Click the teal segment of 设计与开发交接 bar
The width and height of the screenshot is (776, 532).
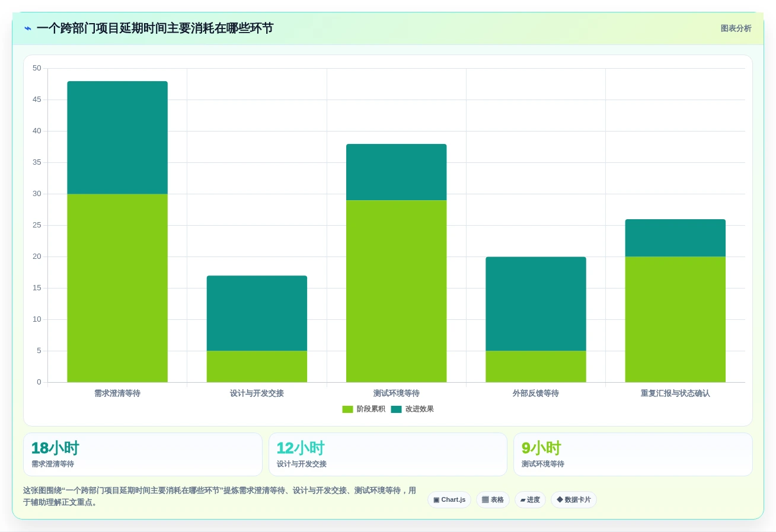tap(257, 313)
